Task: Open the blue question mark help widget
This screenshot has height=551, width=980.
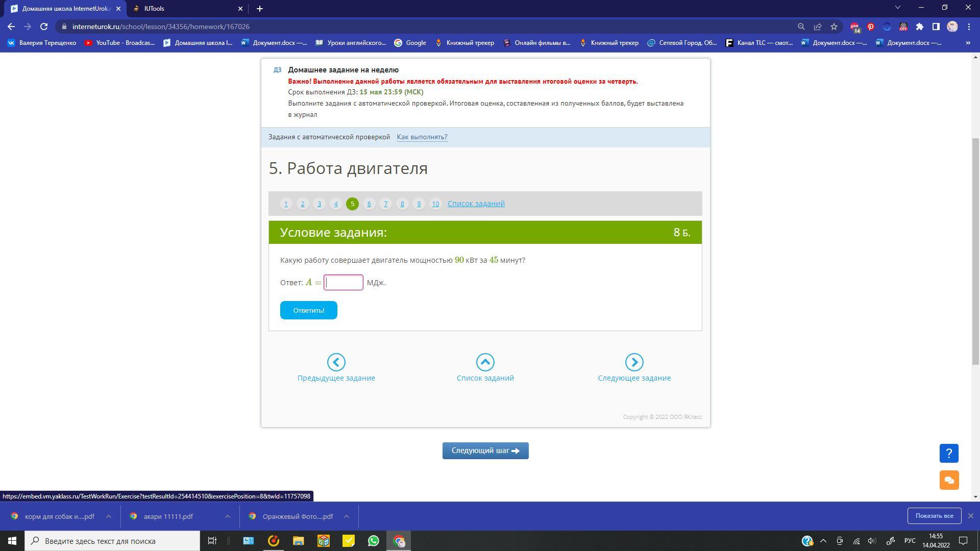Action: [x=949, y=453]
